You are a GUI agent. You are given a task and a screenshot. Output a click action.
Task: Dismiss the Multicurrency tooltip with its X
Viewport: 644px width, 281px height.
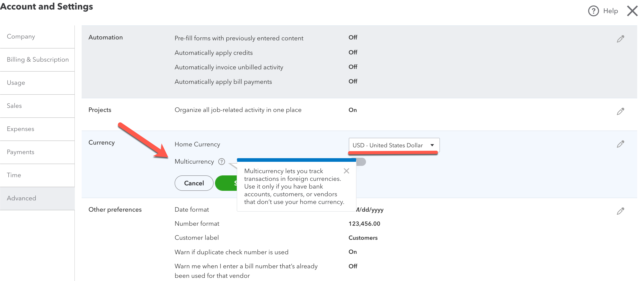(346, 171)
